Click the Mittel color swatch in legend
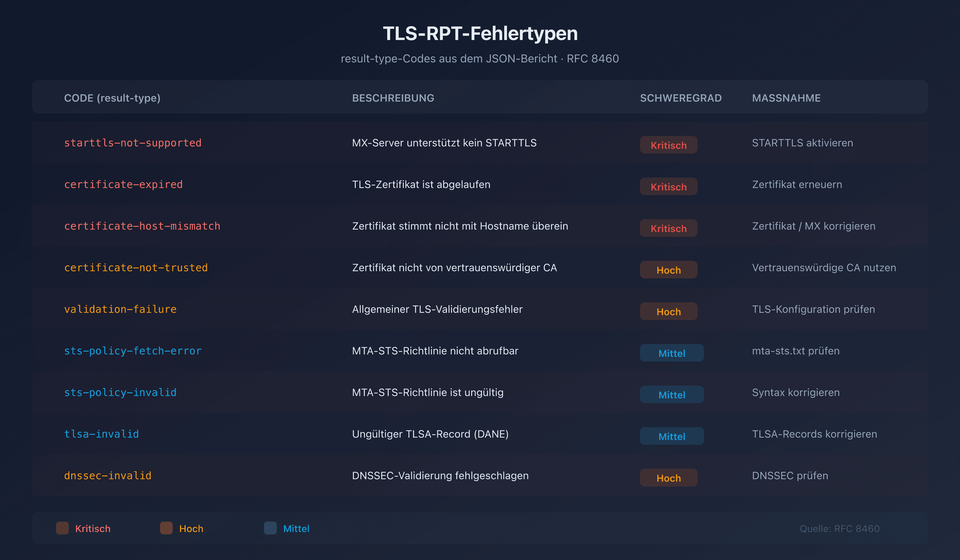 (x=270, y=528)
